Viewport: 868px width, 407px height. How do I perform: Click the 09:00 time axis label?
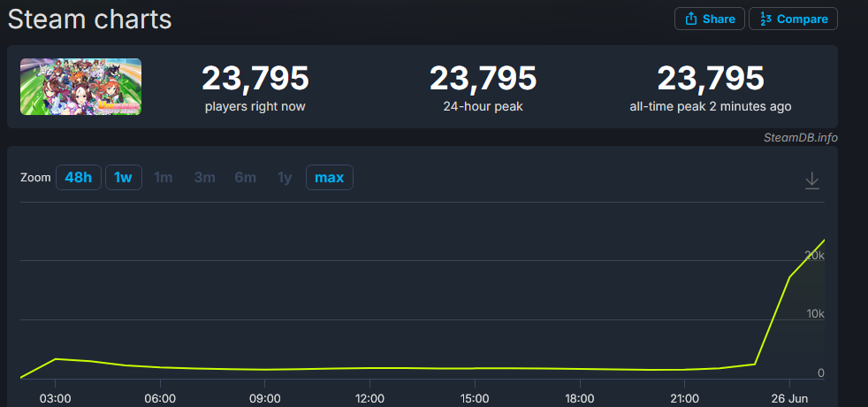click(x=264, y=399)
